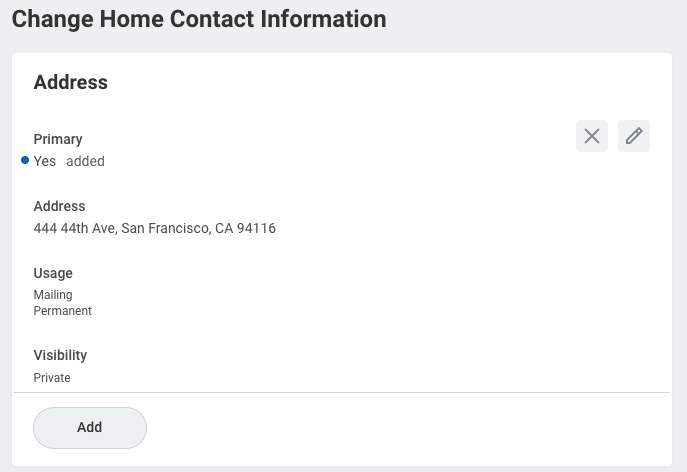Click the Mailing usage value
Image resolution: width=687 pixels, height=472 pixels.
53,295
